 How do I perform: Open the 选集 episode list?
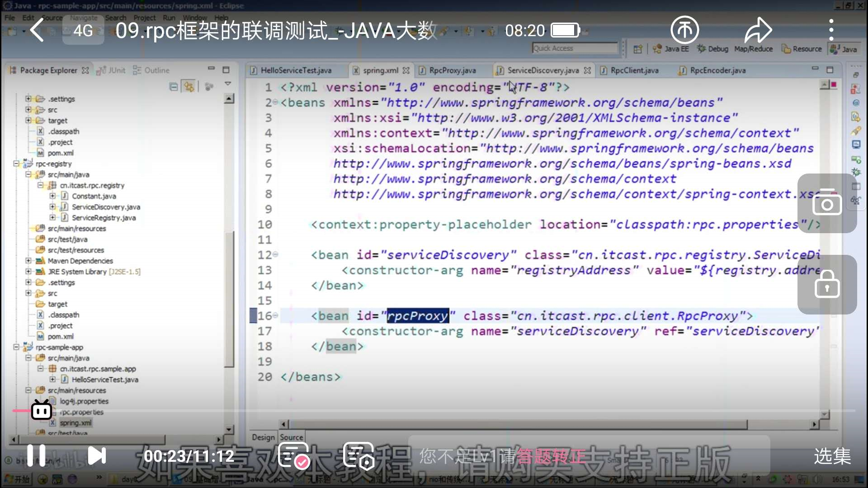click(832, 456)
